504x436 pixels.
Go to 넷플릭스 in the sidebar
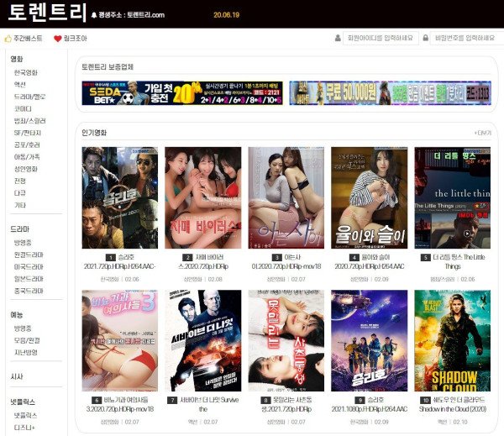point(24,415)
